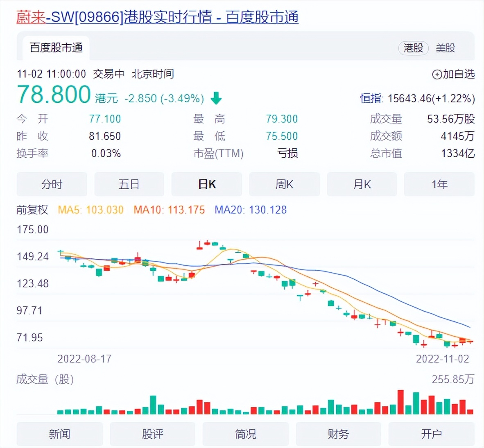
Task: Switch to the 百度股市通 tab
Action: [56, 48]
